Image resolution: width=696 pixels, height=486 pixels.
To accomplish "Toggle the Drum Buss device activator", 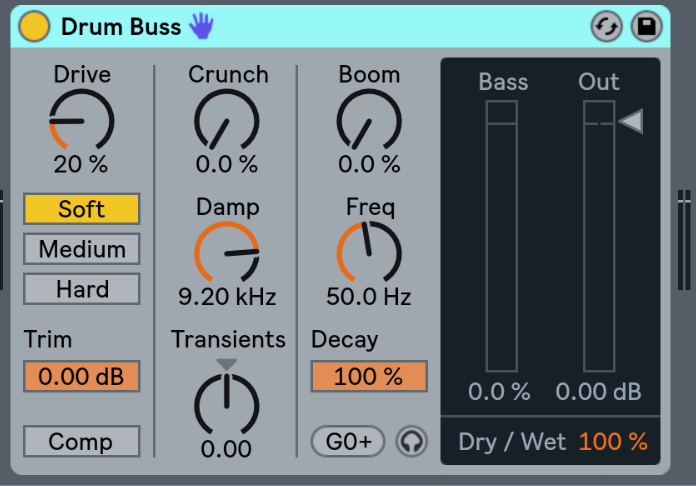I will tap(34, 26).
